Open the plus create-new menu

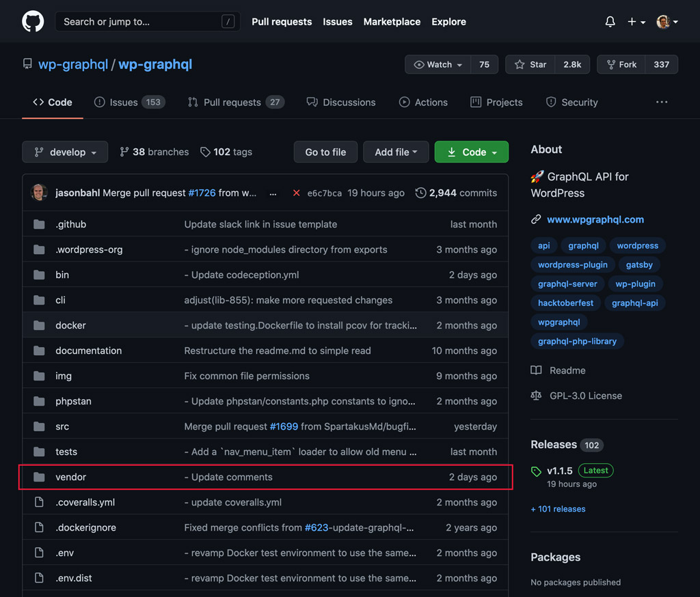[x=636, y=21]
